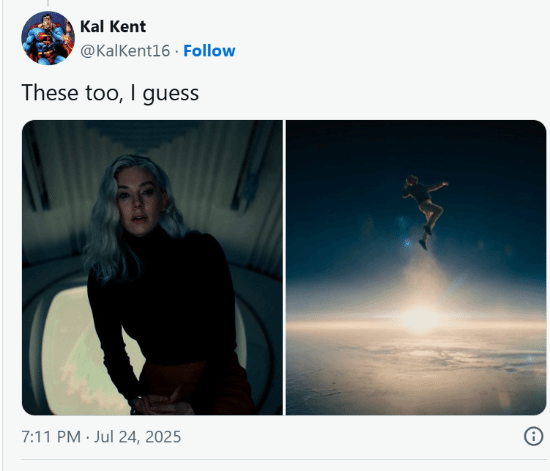The width and height of the screenshot is (550, 471).
Task: Select the 'These too, I guess' text
Action: 110,93
